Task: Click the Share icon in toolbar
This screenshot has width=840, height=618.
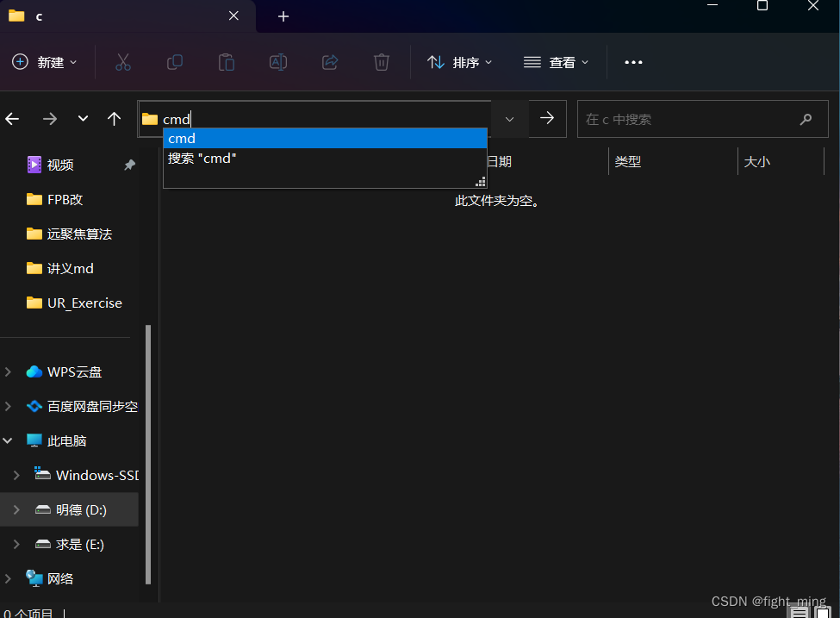Action: point(329,62)
